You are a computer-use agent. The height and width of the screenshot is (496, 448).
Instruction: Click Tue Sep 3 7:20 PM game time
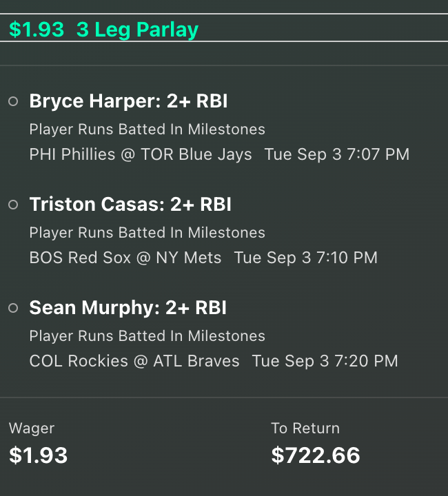coord(325,361)
